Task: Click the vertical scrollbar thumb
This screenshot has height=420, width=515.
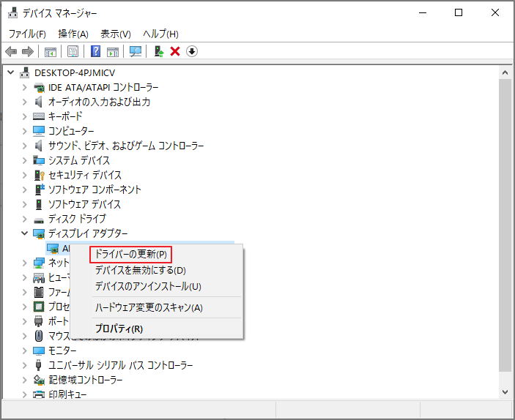Action: pyautogui.click(x=505, y=225)
